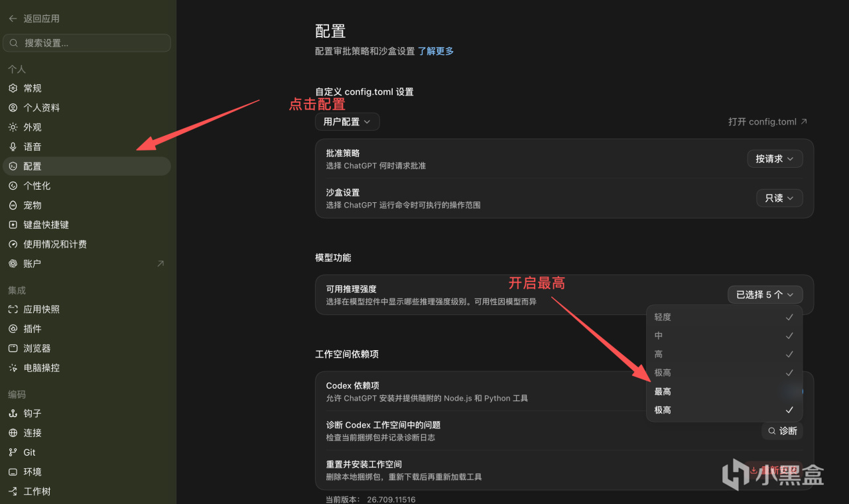Open the 了解更多 link
The width and height of the screenshot is (849, 504).
pos(436,51)
